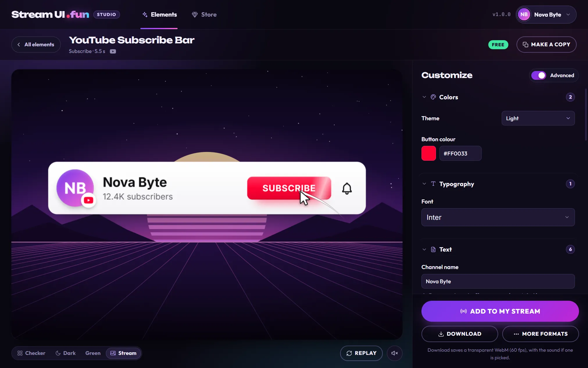
Task: Click the Typography T icon
Action: [x=433, y=184]
